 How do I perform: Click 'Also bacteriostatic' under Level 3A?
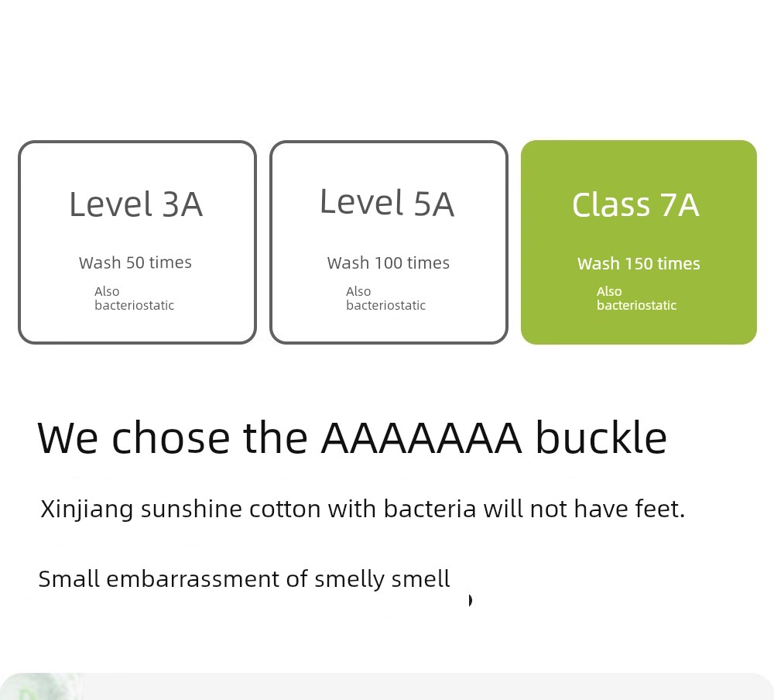pos(134,298)
